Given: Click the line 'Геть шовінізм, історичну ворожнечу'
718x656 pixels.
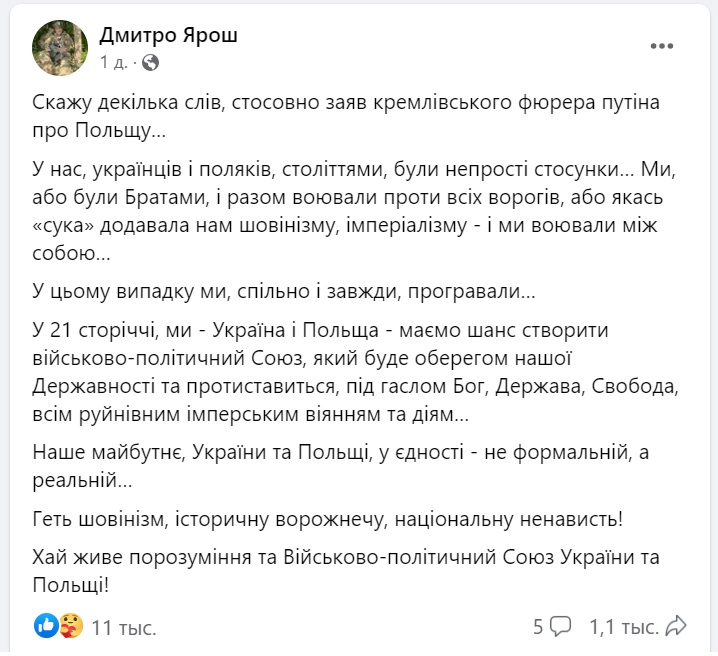Looking at the screenshot, I should (x=328, y=519).
